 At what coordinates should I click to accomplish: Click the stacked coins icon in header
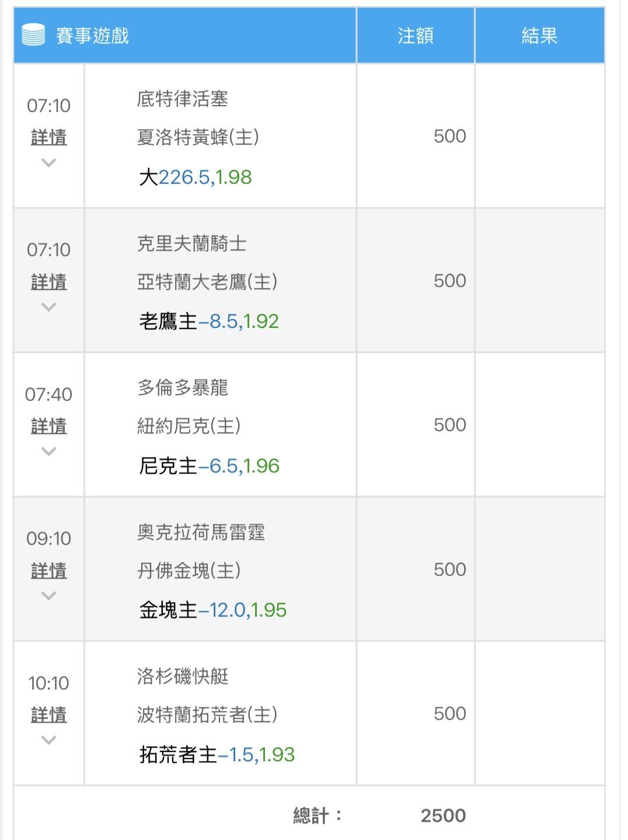pos(33,35)
